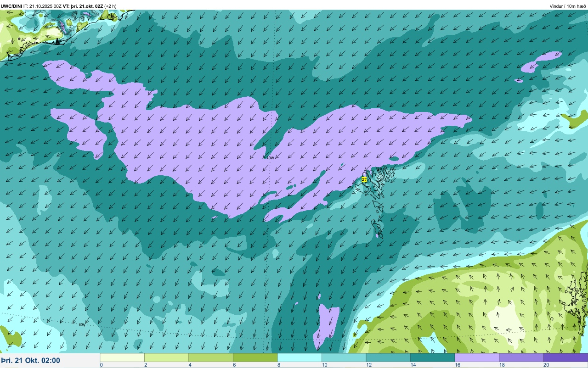The image size is (588, 368).
Task: Click the medium teal 12–14 legend swatch
Action: point(388,357)
